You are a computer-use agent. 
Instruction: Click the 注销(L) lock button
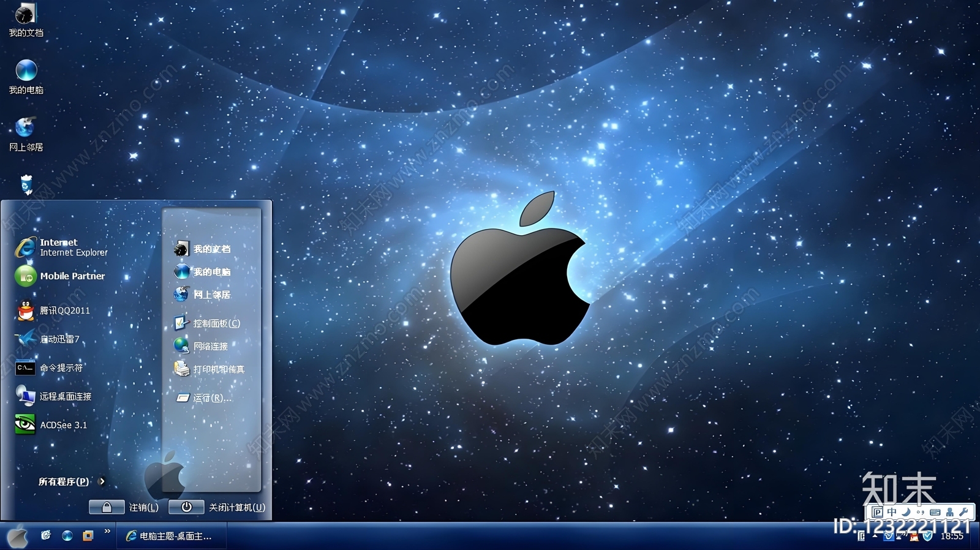pyautogui.click(x=107, y=507)
